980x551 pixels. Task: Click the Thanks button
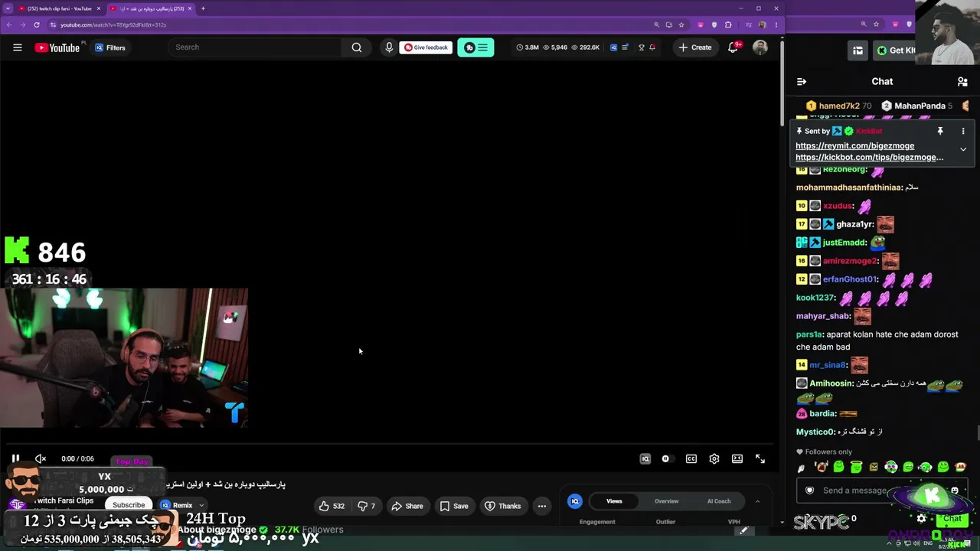point(502,506)
